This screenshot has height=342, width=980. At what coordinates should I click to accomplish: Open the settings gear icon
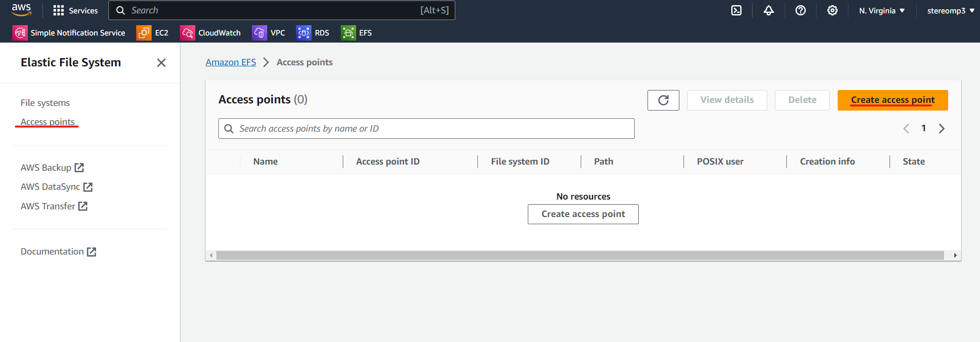tap(832, 10)
